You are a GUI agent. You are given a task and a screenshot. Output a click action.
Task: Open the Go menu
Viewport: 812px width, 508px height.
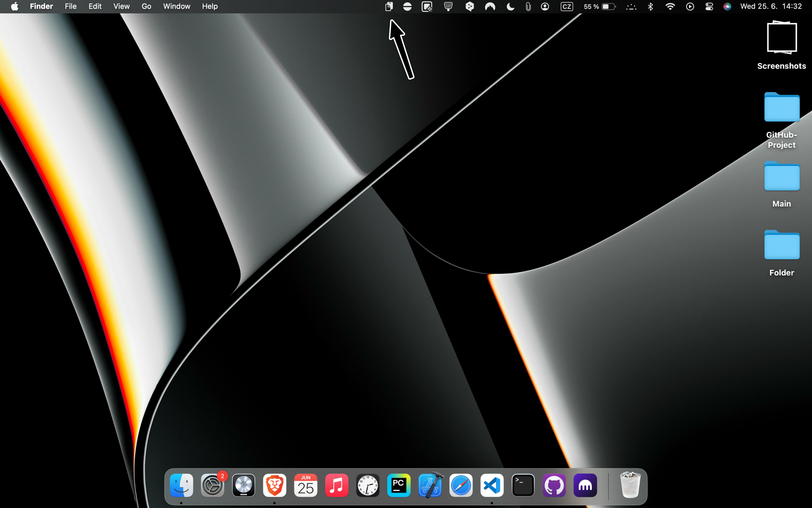pyautogui.click(x=146, y=6)
